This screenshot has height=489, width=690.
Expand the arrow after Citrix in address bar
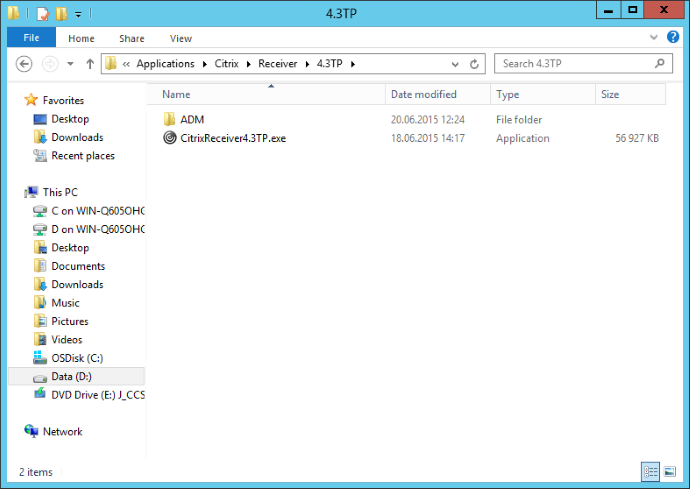click(249, 64)
